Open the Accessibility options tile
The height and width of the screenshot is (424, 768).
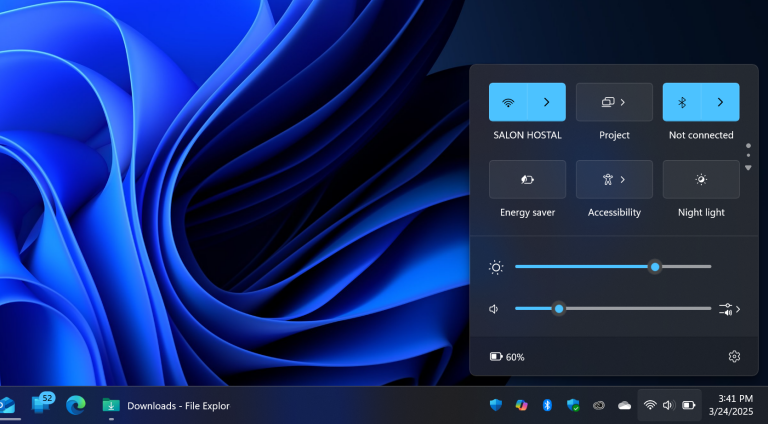tap(614, 179)
